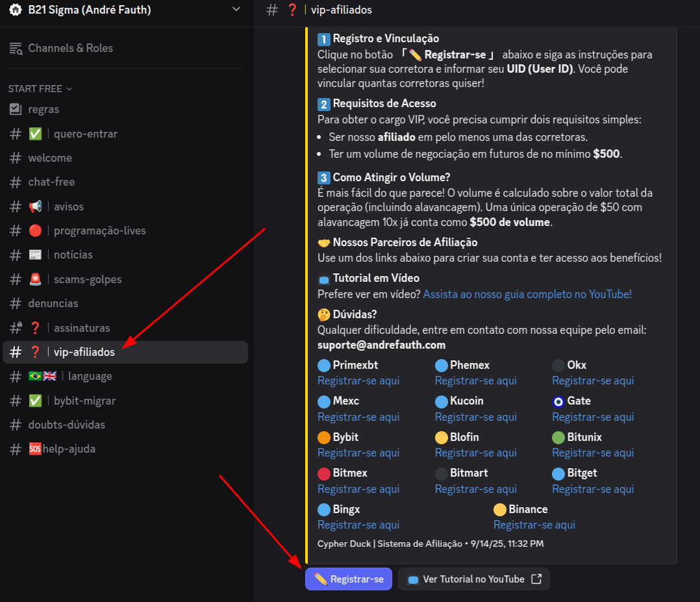This screenshot has width=700, height=602.
Task: Click Registrar-se aqui under Kucoin
Action: pos(476,417)
